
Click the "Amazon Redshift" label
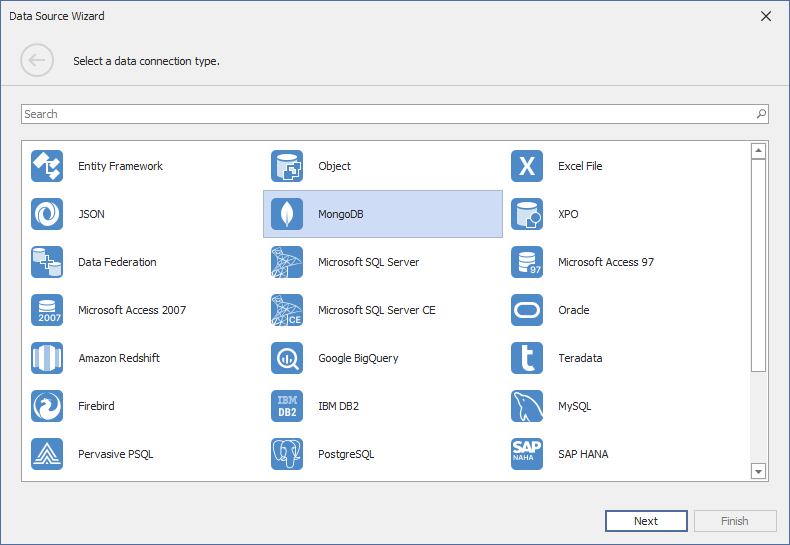[x=119, y=358]
